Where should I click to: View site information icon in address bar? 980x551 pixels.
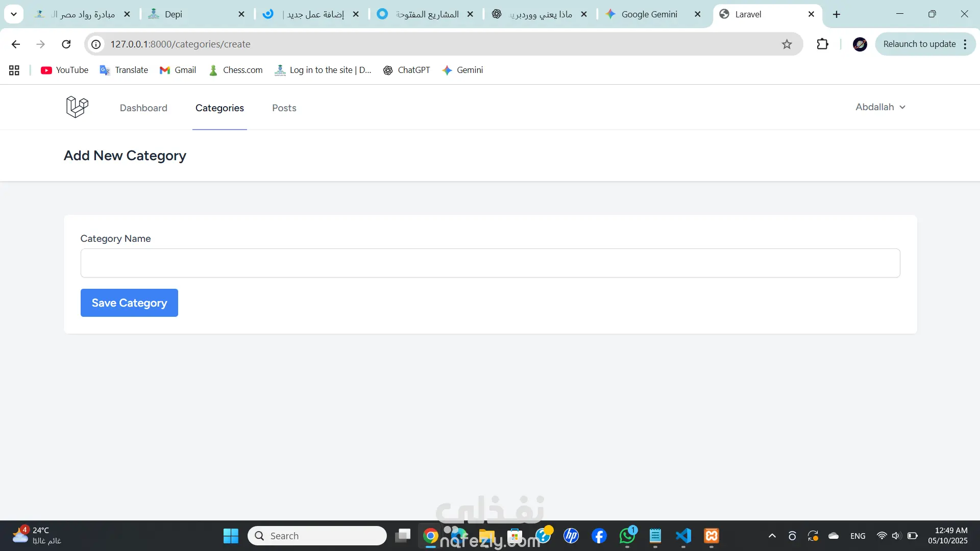[x=96, y=44]
